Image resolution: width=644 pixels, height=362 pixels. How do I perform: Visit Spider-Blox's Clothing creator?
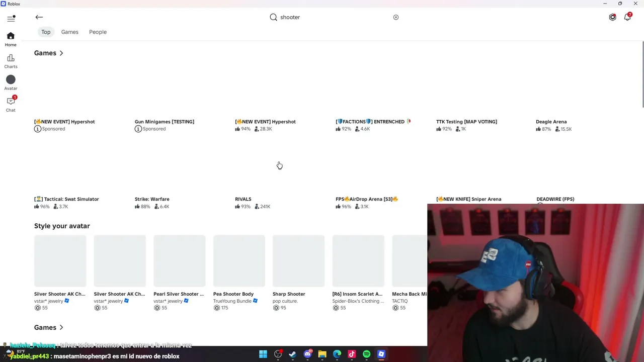tap(358, 301)
